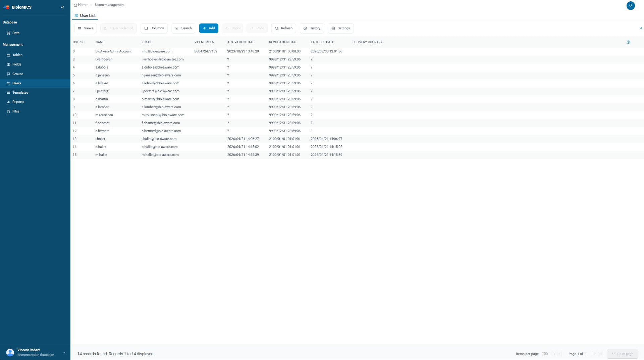Click the Page 1 of 1 indicator
This screenshot has width=644, height=360.
click(577, 354)
